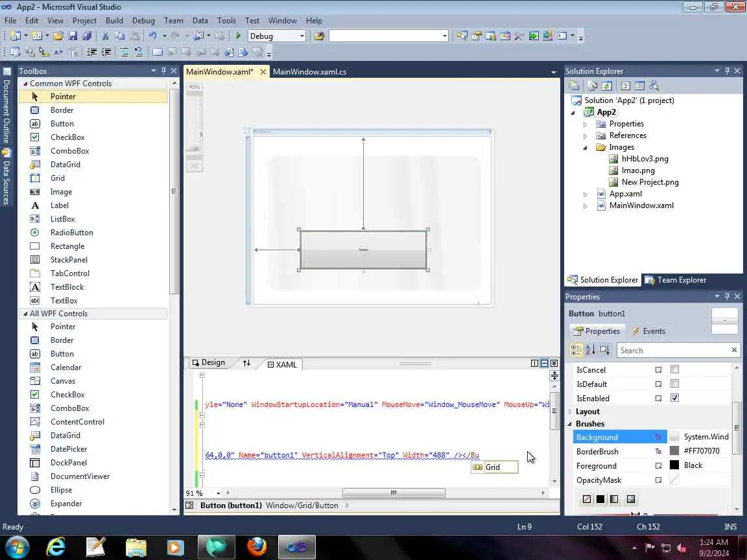The image size is (747, 560).
Task: Expand the References node arrow
Action: coord(586,135)
